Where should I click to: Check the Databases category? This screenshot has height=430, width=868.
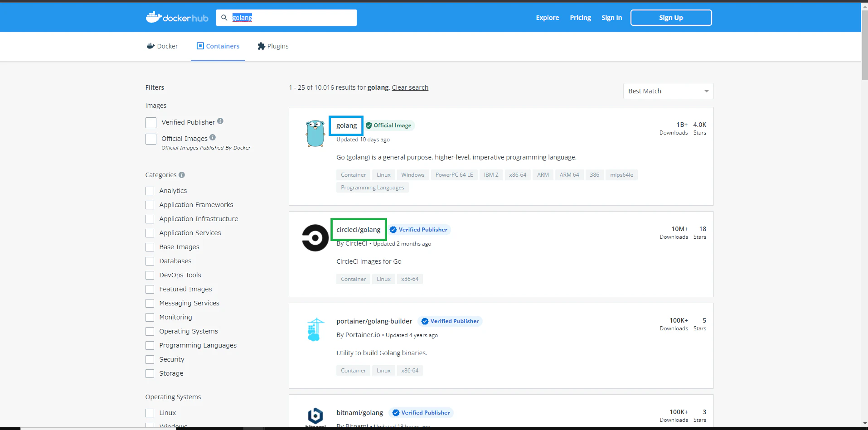150,261
